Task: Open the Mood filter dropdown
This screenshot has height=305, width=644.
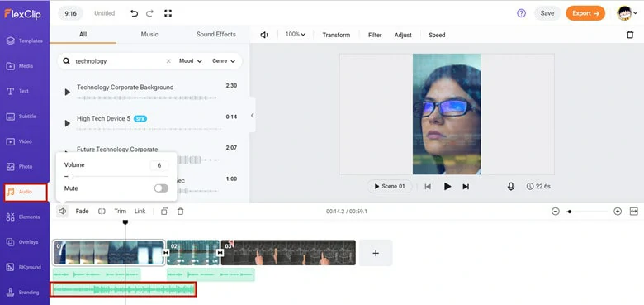Action: (191, 61)
